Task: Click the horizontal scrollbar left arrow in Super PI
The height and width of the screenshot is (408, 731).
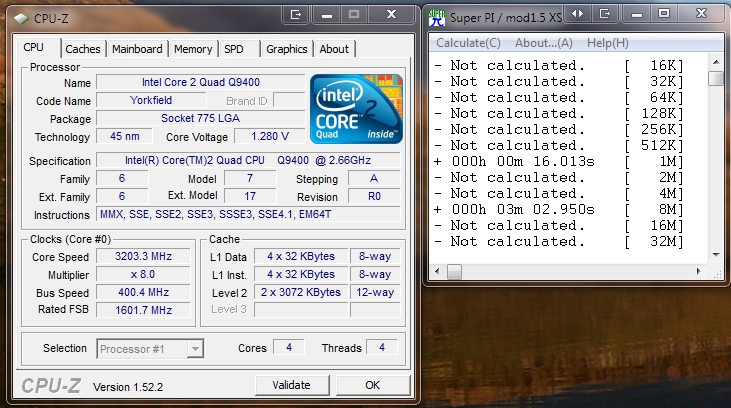Action: (437, 271)
